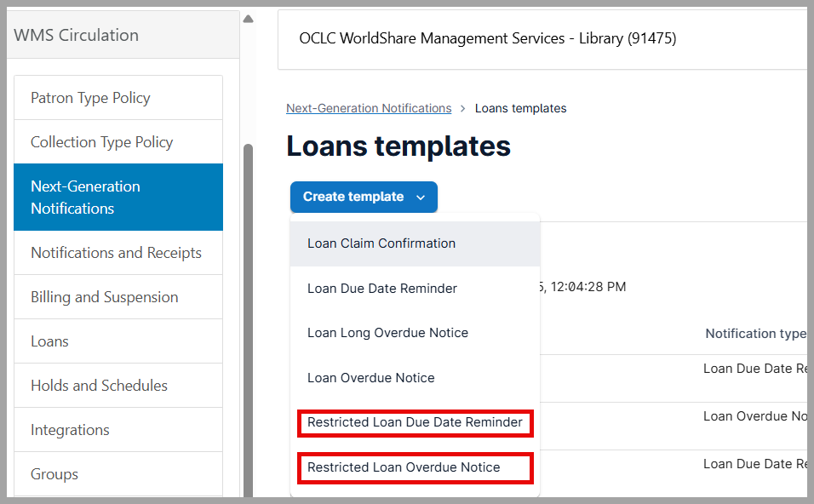Image resolution: width=814 pixels, height=504 pixels.
Task: Select Groups in left navigation
Action: [54, 474]
